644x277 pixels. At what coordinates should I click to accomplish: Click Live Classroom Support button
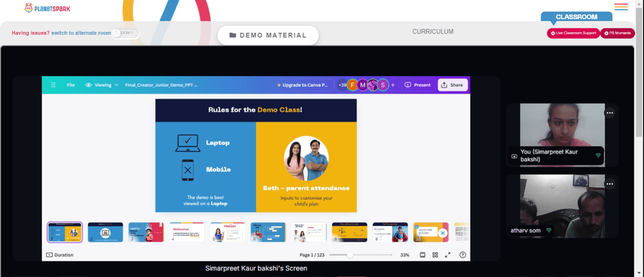point(573,33)
